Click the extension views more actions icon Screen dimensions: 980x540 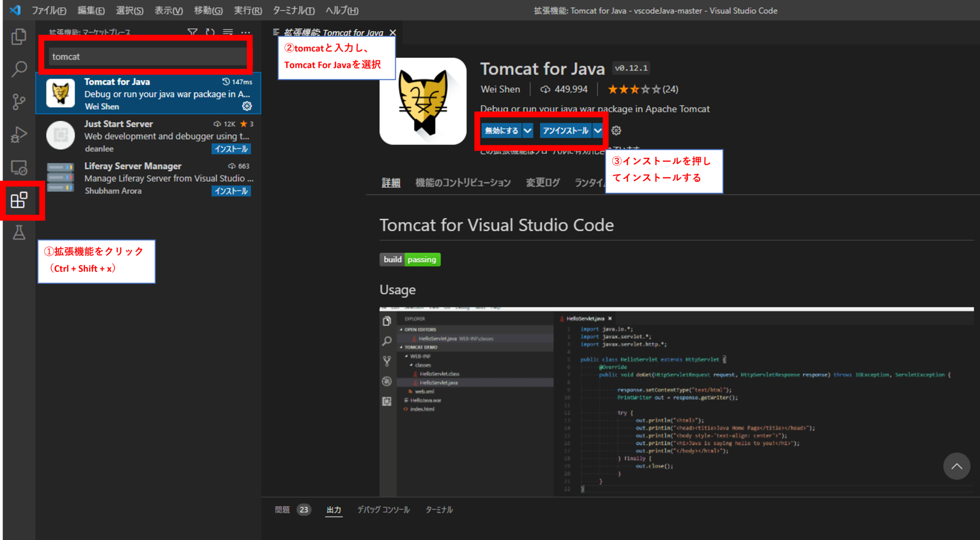[x=245, y=32]
